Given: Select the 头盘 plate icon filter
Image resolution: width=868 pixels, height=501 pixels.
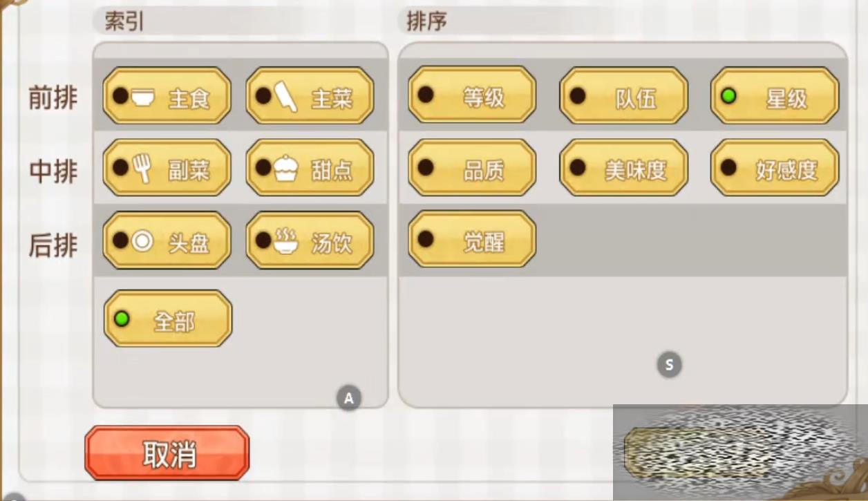Looking at the screenshot, I should pyautogui.click(x=167, y=240).
